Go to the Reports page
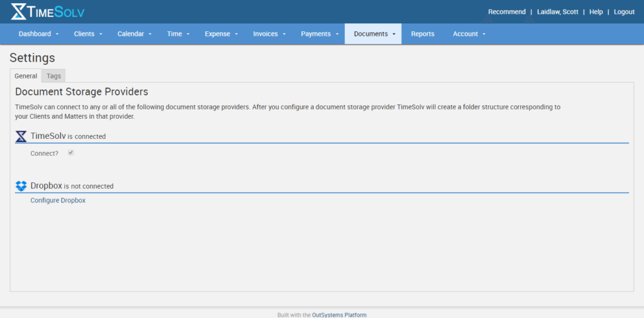This screenshot has height=318, width=644. 423,34
